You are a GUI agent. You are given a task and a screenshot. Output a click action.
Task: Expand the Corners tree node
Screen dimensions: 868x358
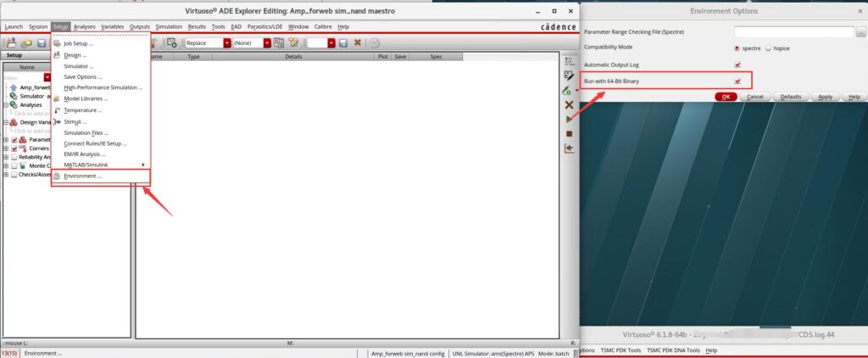6,148
